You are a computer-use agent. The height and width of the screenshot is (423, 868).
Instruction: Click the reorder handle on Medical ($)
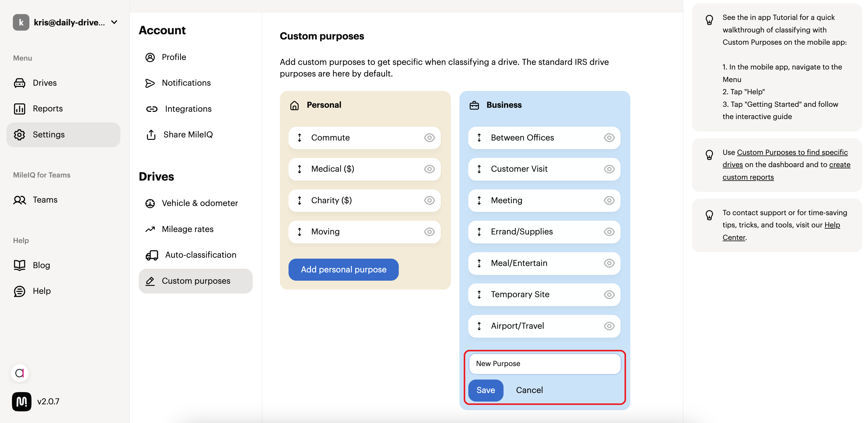(300, 169)
